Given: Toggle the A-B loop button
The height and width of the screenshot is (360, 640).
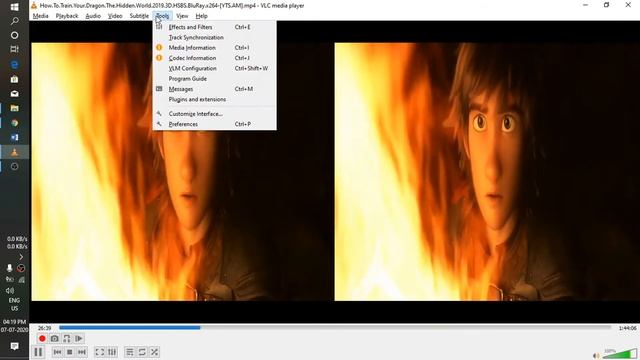Looking at the screenshot, I should (x=67, y=338).
